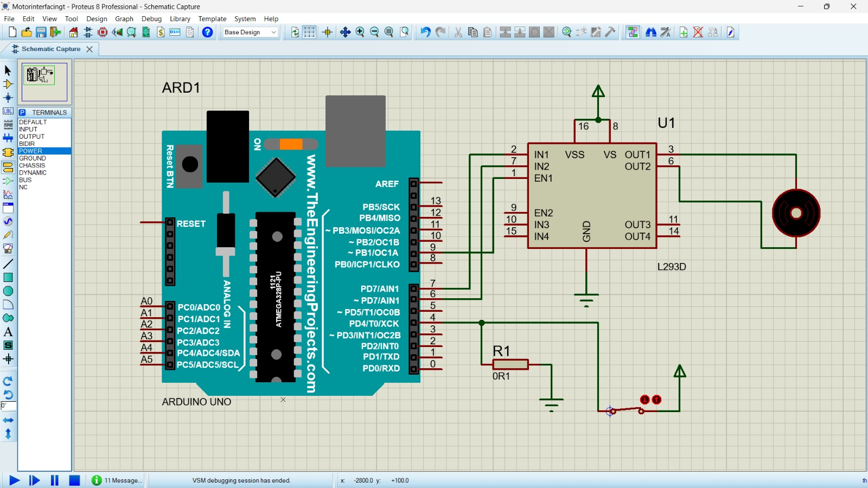
Task: Select the Component mode icon in sidebar
Action: (x=8, y=84)
